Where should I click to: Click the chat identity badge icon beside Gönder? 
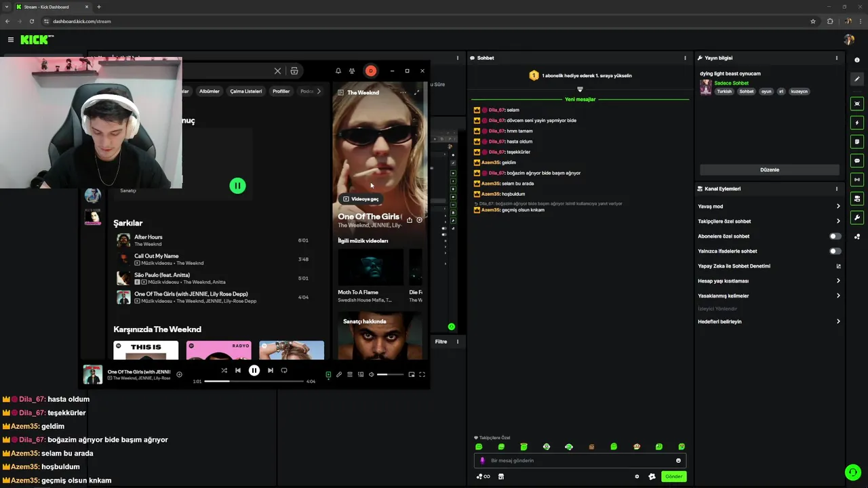[652, 476]
